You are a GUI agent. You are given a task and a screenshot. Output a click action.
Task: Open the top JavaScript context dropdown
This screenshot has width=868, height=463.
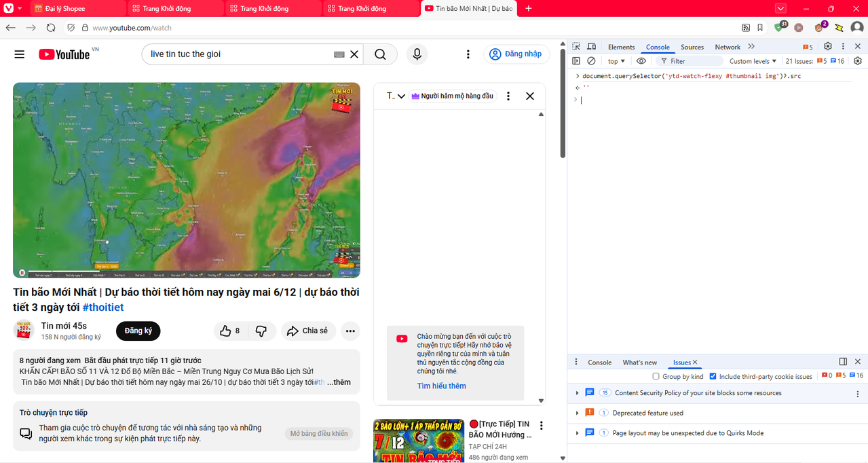click(x=616, y=61)
